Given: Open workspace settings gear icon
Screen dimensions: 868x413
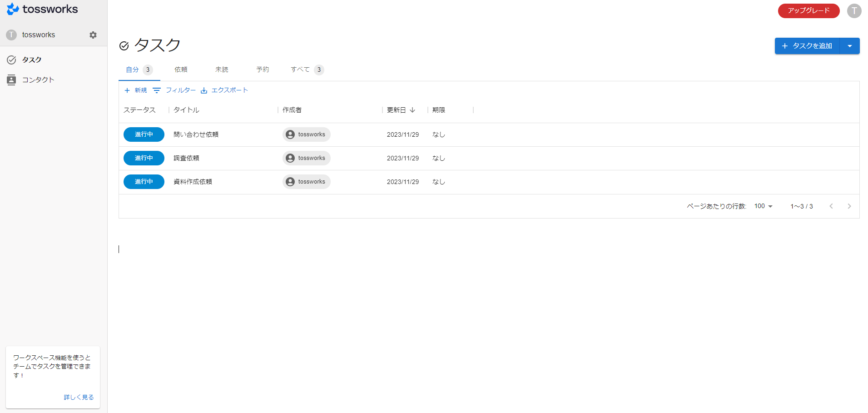Looking at the screenshot, I should coord(93,35).
